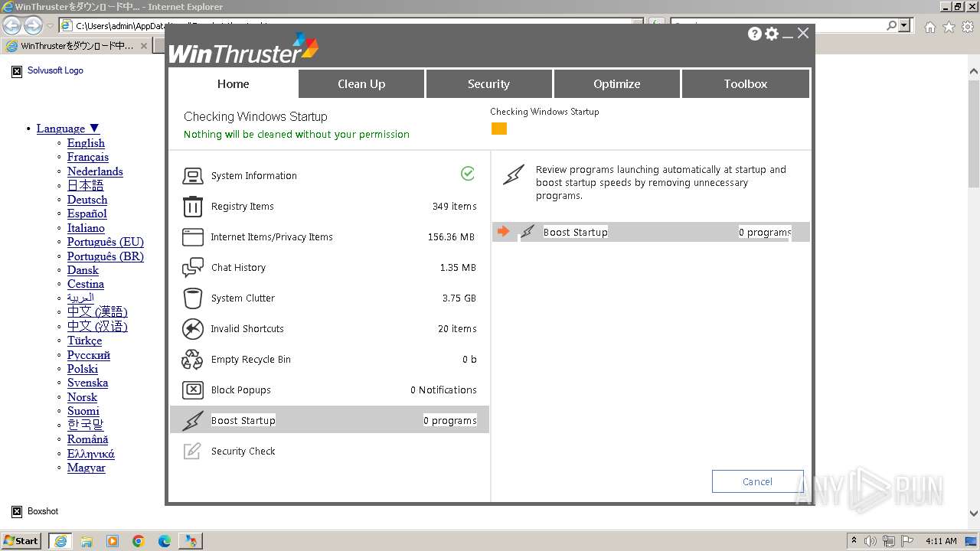Click the Boost Startup lightning icon in left list

pos(193,420)
